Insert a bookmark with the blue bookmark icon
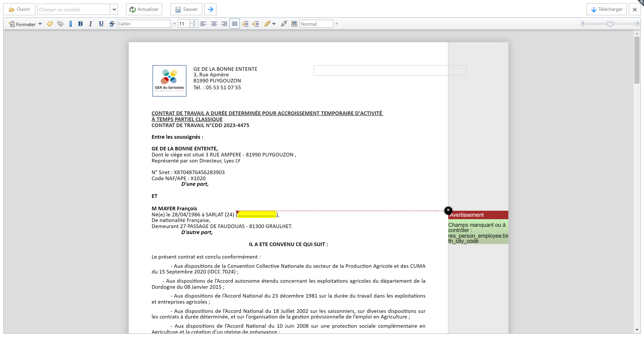The image size is (644, 337). (71, 24)
